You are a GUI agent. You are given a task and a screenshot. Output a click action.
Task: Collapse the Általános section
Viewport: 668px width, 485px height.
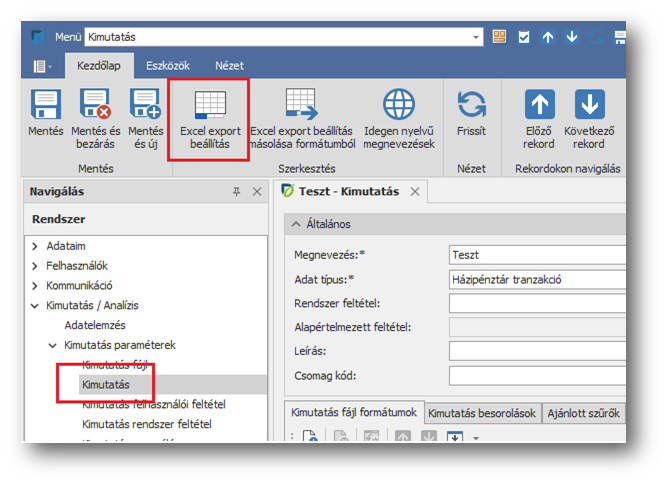(296, 224)
